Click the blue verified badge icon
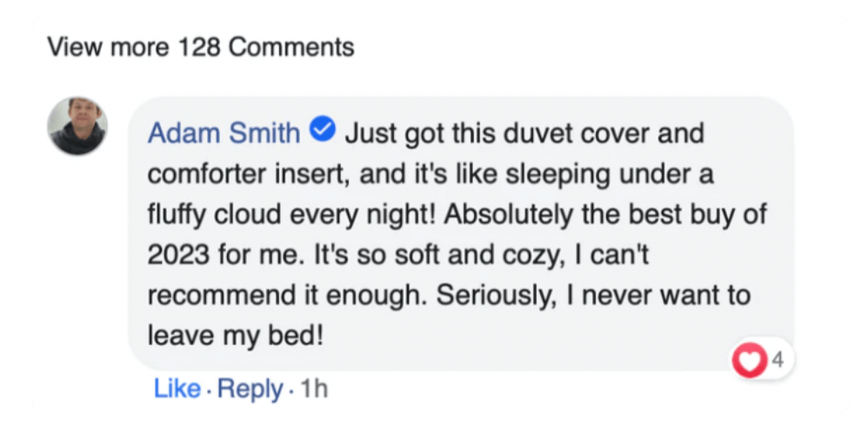 [x=324, y=132]
